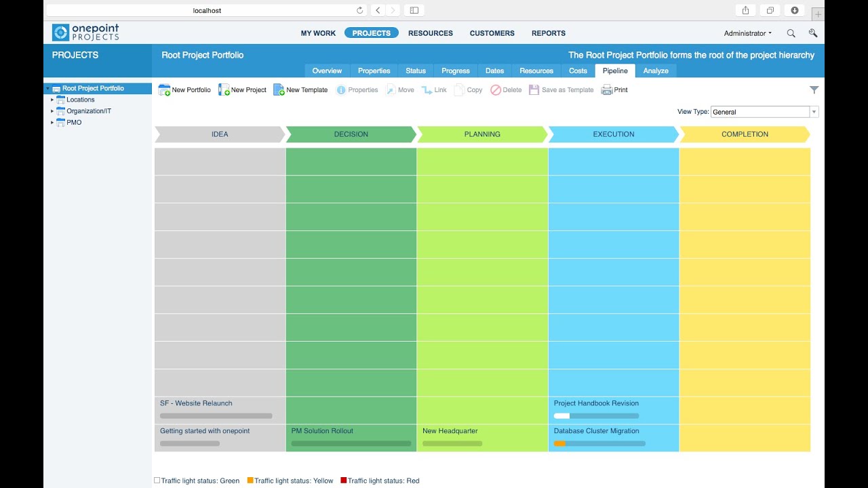Switch to the Analyze tab

pos(656,70)
